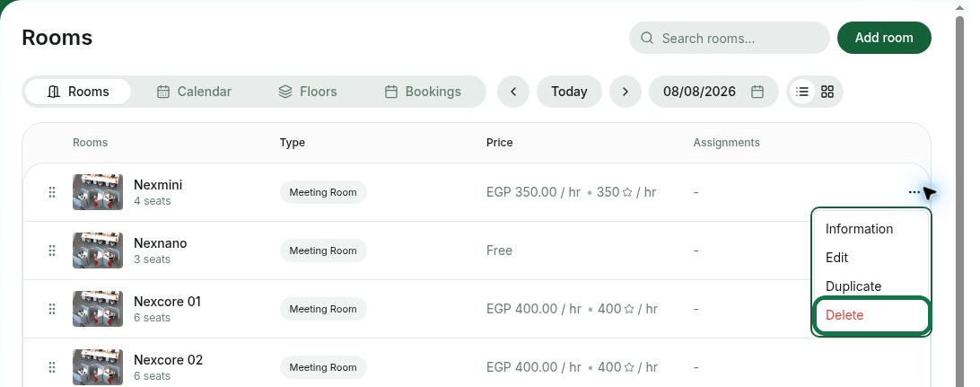Select the Rooms tab
This screenshot has width=980, height=387.
78,92
